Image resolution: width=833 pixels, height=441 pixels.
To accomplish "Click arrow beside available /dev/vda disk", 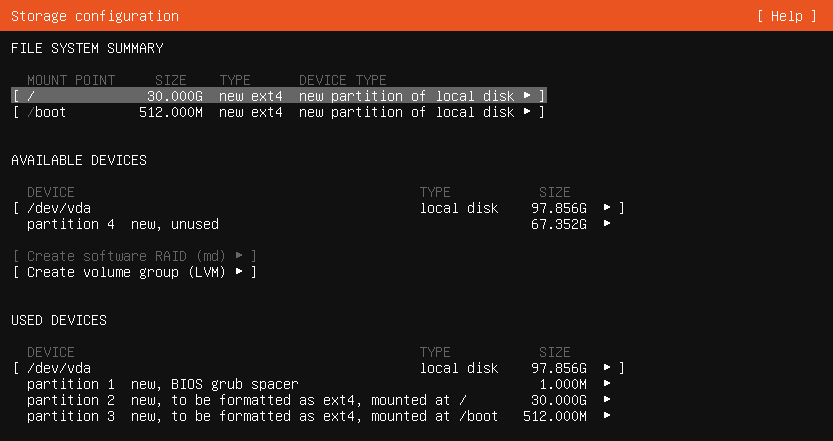I will [607, 208].
